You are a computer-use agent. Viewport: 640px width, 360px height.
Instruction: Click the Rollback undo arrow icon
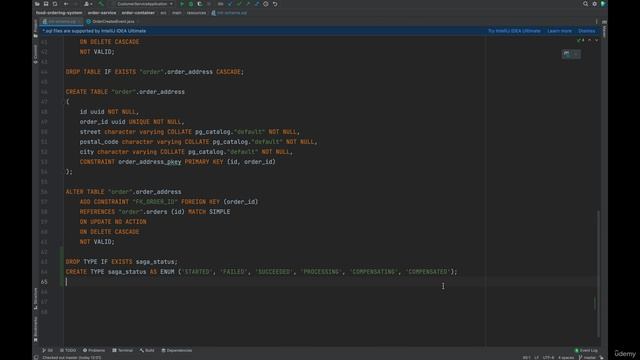point(275,4)
